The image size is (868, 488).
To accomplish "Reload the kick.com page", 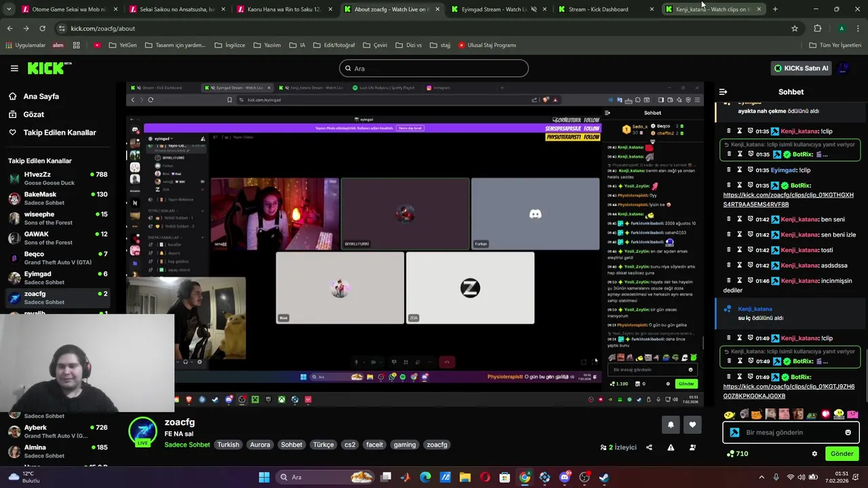I will click(42, 28).
